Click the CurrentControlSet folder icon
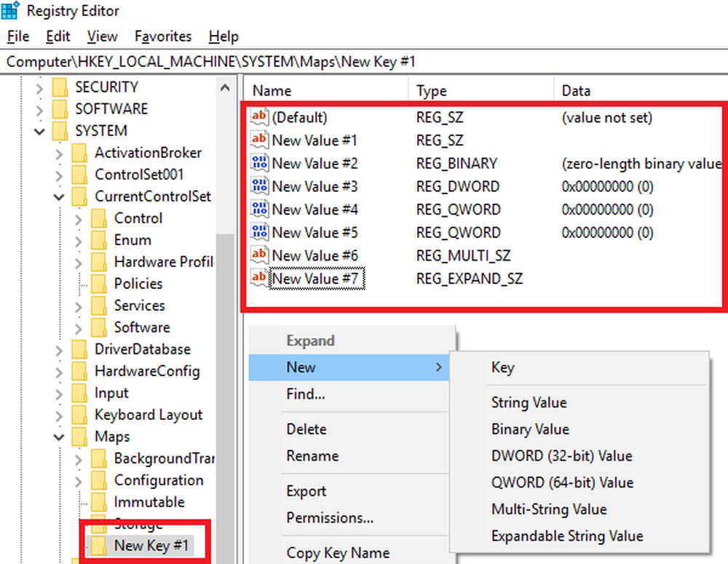This screenshot has width=728, height=564. point(79,196)
